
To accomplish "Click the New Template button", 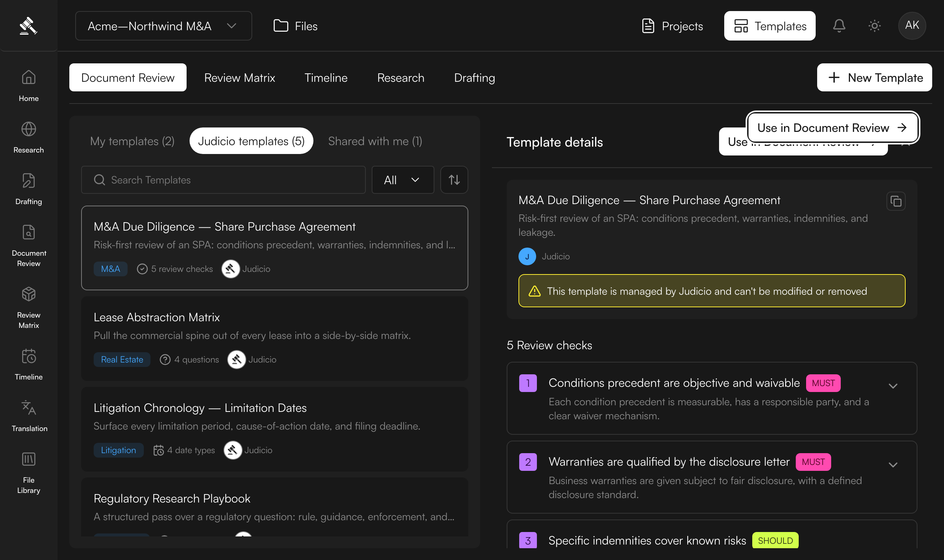I will [874, 78].
